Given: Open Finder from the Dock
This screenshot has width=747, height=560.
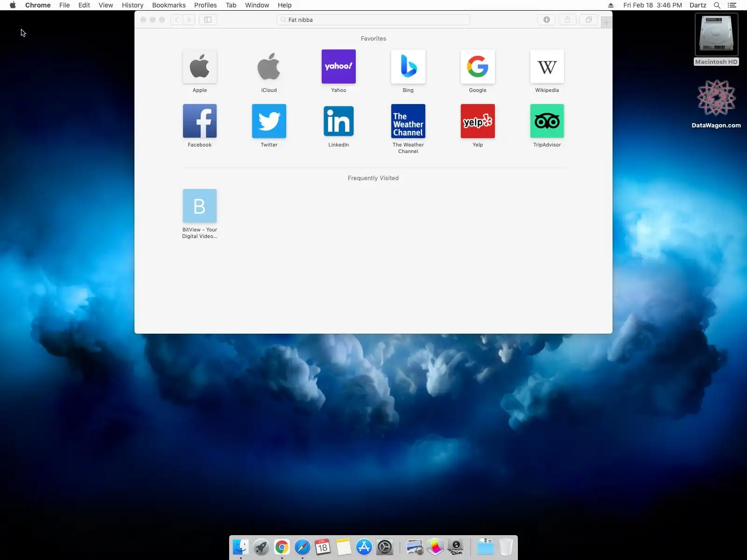Looking at the screenshot, I should click(241, 547).
